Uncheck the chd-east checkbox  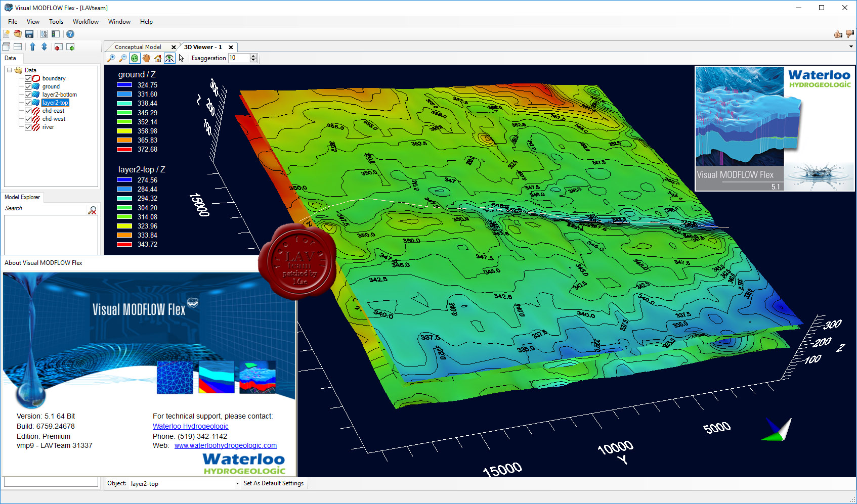point(28,111)
